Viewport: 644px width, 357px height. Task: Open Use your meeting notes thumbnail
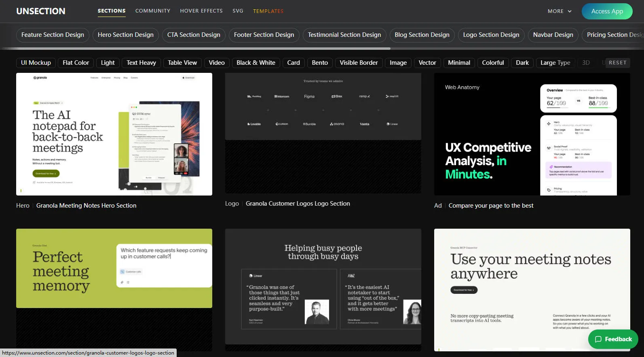pos(532,290)
